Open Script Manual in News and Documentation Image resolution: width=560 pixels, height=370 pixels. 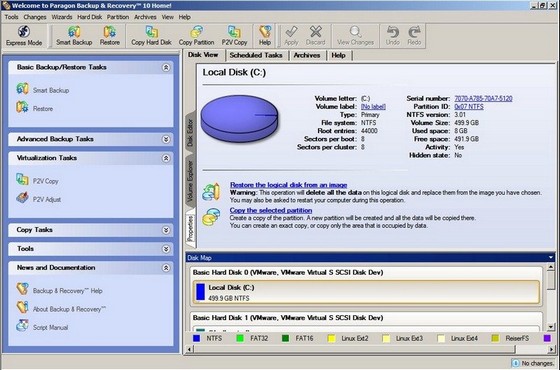click(x=42, y=327)
